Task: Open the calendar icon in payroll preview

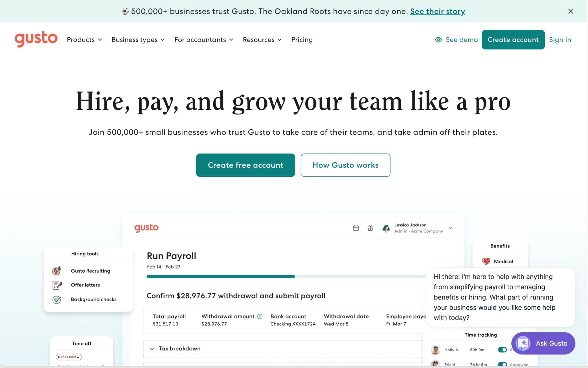Action: tap(356, 228)
